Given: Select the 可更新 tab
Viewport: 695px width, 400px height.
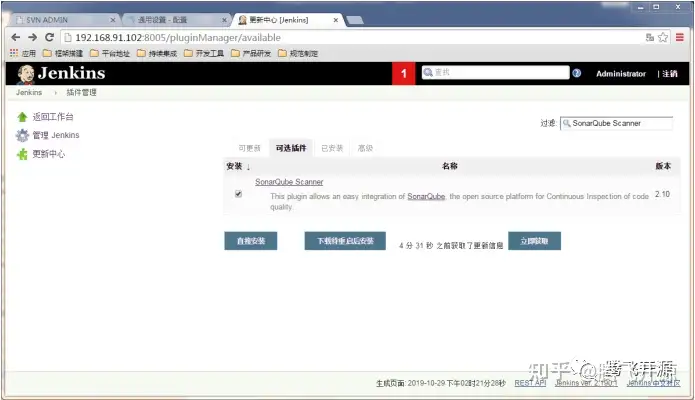Looking at the screenshot, I should tap(249, 148).
